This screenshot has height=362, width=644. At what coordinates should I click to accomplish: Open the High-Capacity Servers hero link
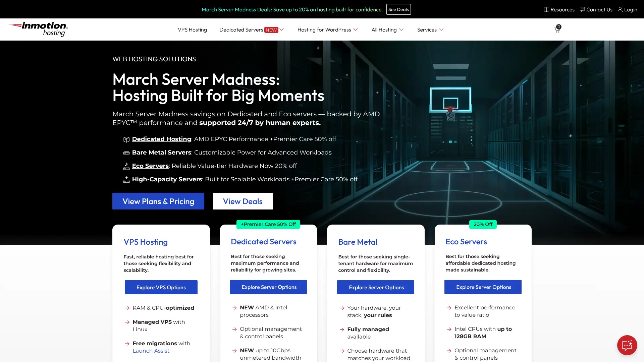[167, 179]
